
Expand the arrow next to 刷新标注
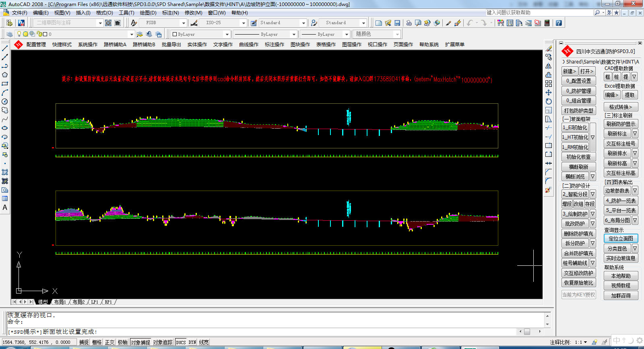click(635, 133)
